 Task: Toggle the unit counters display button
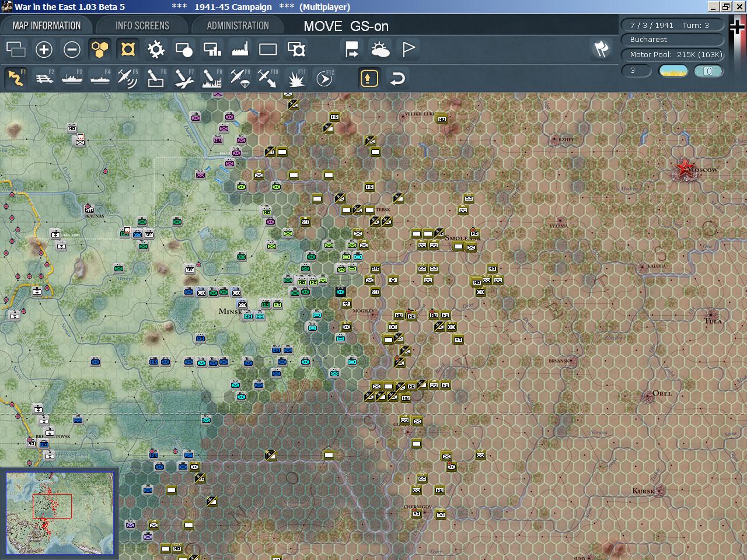pyautogui.click(x=128, y=50)
